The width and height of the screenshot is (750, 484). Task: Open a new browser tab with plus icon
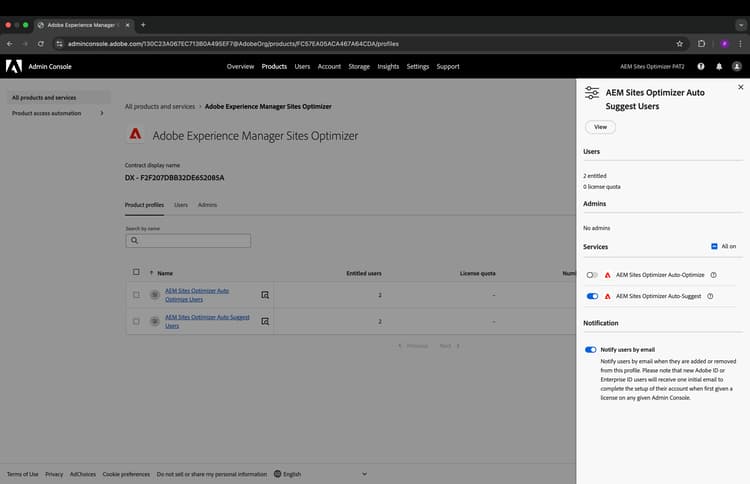click(143, 25)
